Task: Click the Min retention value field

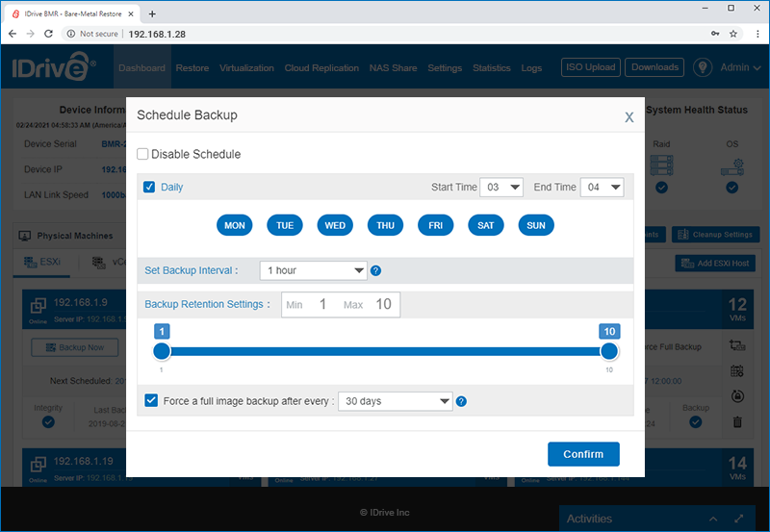Action: [x=322, y=304]
